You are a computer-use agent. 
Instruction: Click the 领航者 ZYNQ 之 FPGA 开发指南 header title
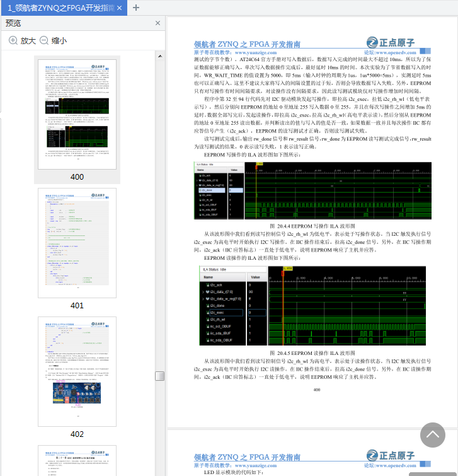(x=247, y=44)
